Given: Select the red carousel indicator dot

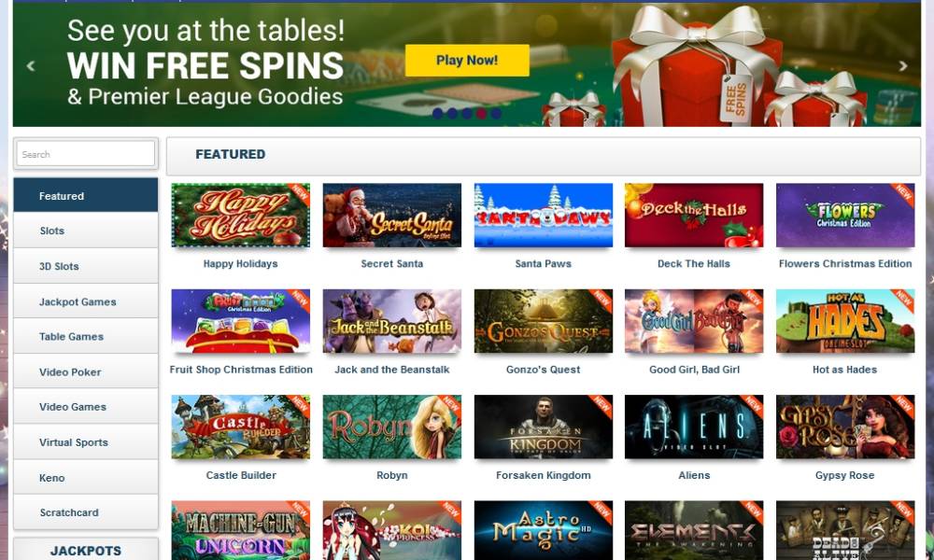Looking at the screenshot, I should click(x=481, y=113).
